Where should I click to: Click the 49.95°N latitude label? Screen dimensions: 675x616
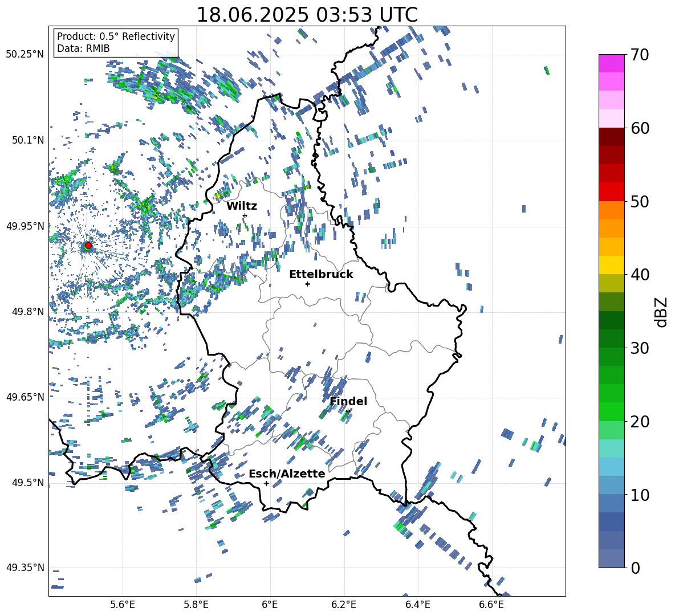click(x=25, y=226)
